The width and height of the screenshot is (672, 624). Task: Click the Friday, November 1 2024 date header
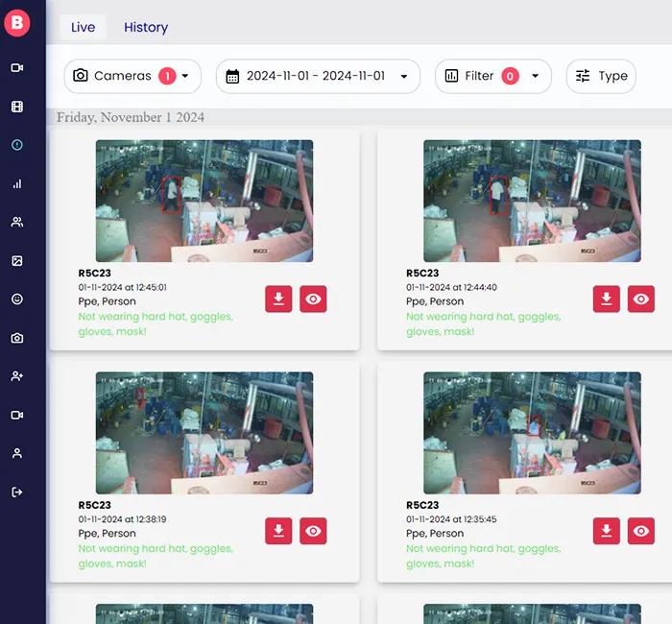[x=131, y=117]
